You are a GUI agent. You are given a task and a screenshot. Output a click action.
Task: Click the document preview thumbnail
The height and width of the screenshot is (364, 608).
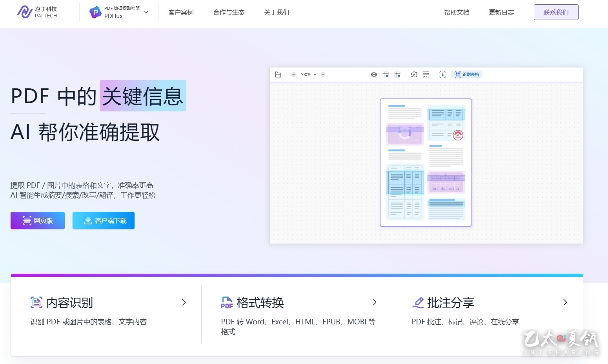pyautogui.click(x=426, y=162)
